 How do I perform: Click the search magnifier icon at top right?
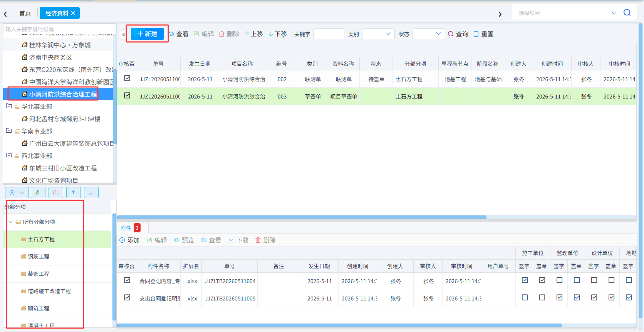(627, 13)
